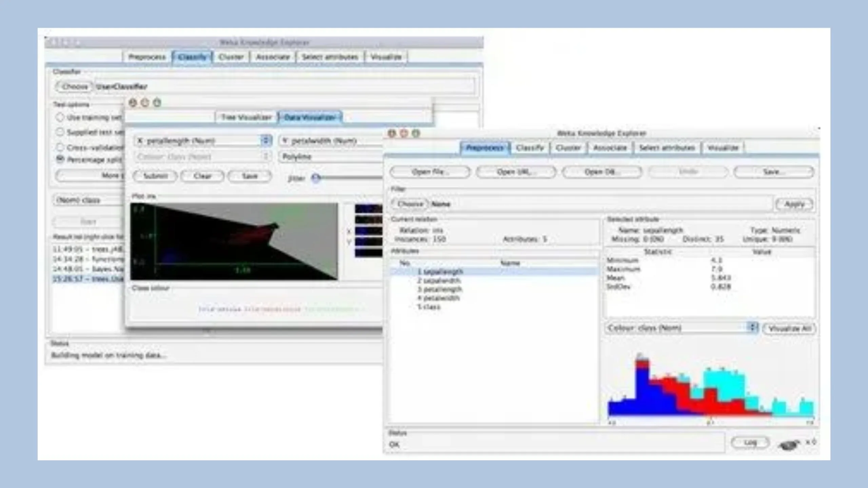This screenshot has width=868, height=488.
Task: Open Visualize tab in front Weka window
Action: point(723,148)
